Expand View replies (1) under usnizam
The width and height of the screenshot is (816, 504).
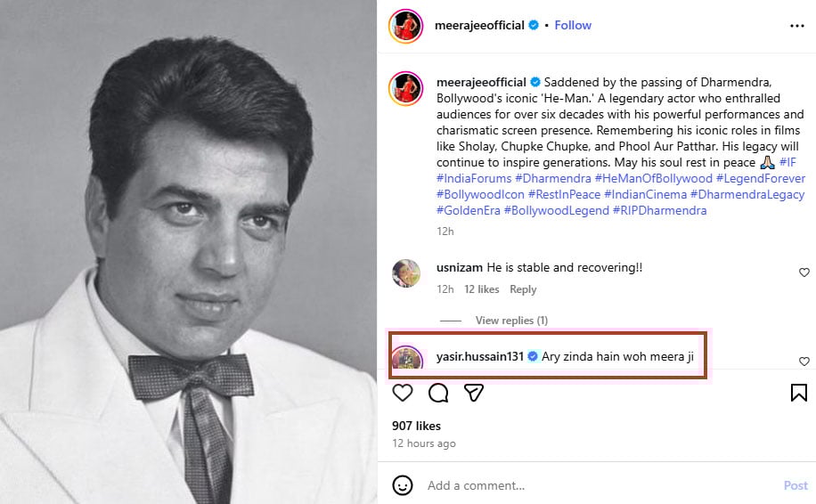click(x=511, y=321)
